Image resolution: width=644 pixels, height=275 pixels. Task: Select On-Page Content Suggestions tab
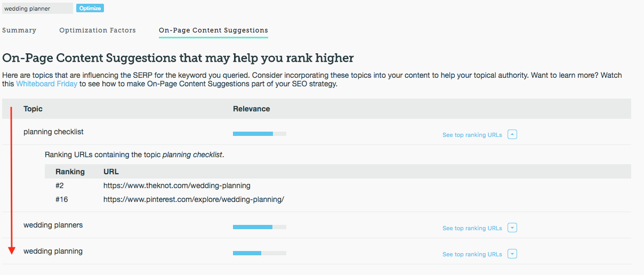213,30
